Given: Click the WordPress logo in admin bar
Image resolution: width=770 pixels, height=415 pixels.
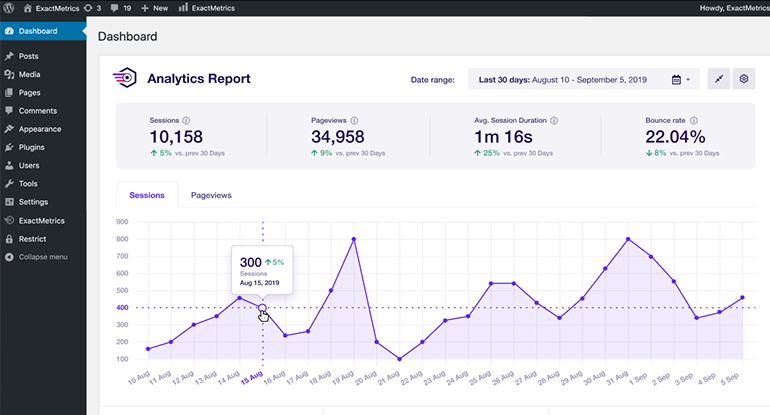Looking at the screenshot, I should click(x=8, y=8).
